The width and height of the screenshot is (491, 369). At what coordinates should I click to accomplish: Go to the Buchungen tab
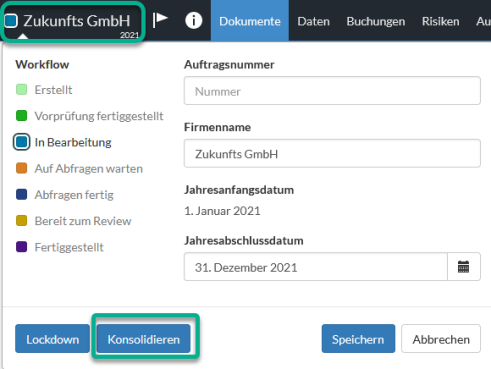click(x=376, y=21)
